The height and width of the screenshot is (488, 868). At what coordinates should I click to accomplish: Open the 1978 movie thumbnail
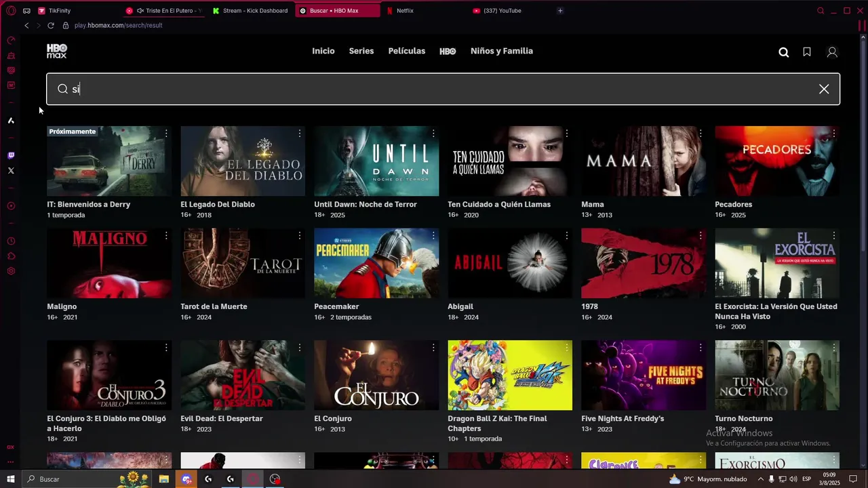point(644,263)
